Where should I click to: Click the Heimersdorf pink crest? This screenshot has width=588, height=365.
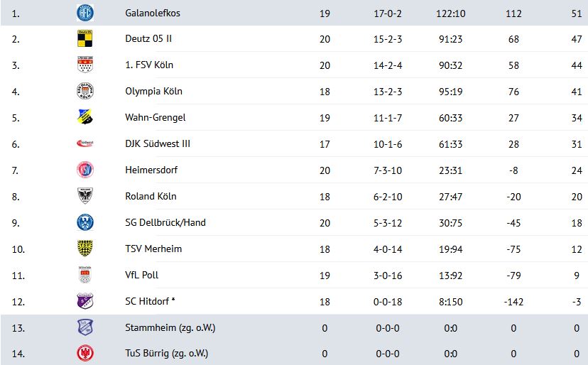click(x=85, y=170)
